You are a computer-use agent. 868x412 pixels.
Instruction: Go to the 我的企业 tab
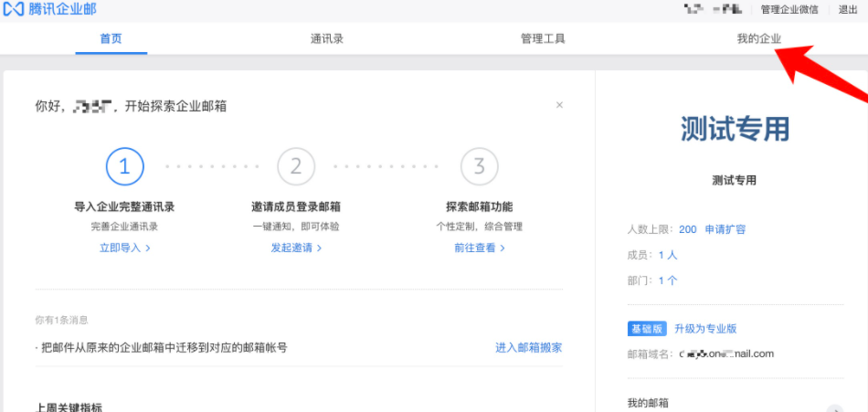pyautogui.click(x=759, y=39)
